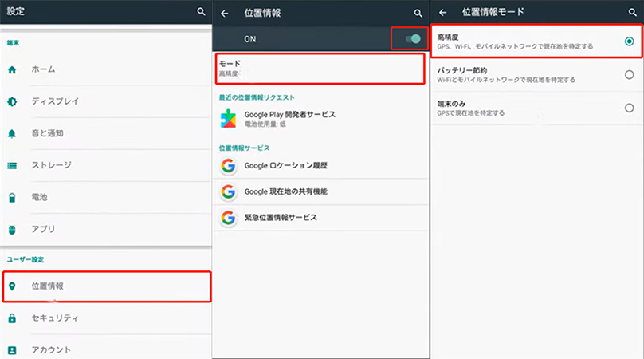The height and width of the screenshot is (359, 644).
Task: Select the 高精度 radio button
Action: tap(629, 41)
